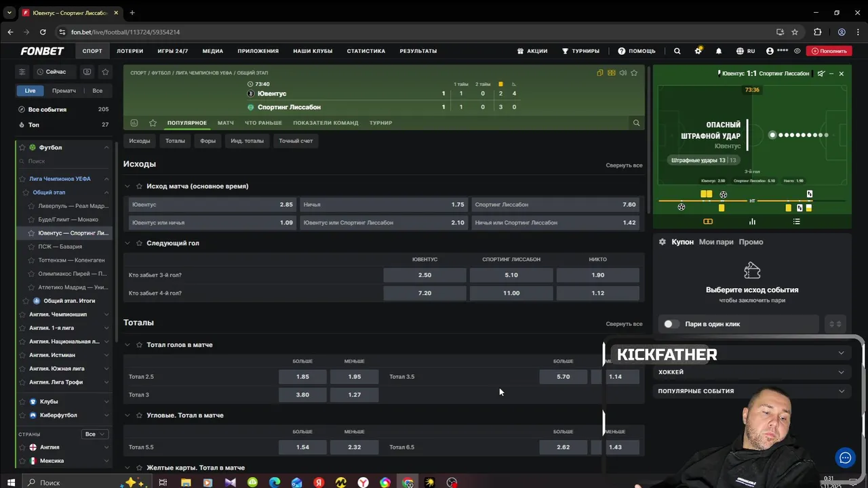The width and height of the screenshot is (868, 488).
Task: Expand the Киберфутбол section
Action: click(x=106, y=415)
